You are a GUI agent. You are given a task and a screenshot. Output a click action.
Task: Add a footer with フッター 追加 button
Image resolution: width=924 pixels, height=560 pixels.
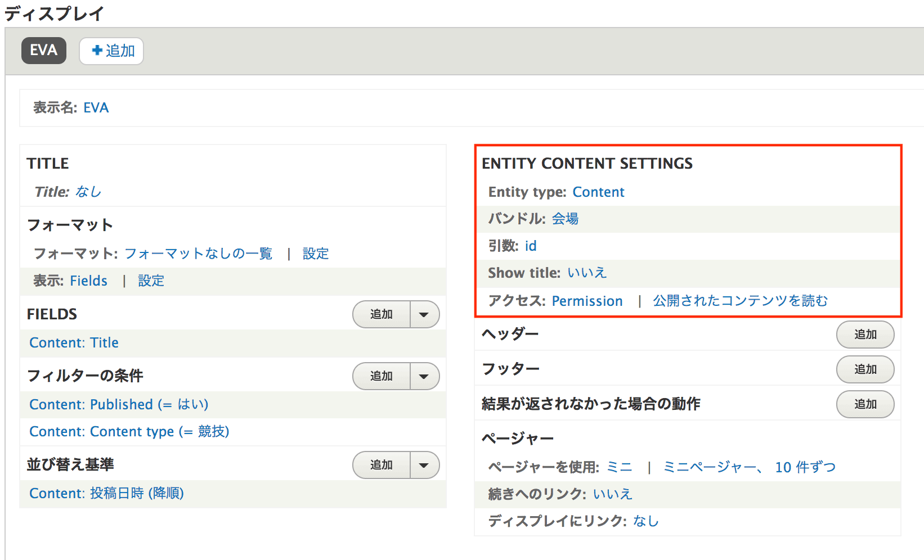865,369
